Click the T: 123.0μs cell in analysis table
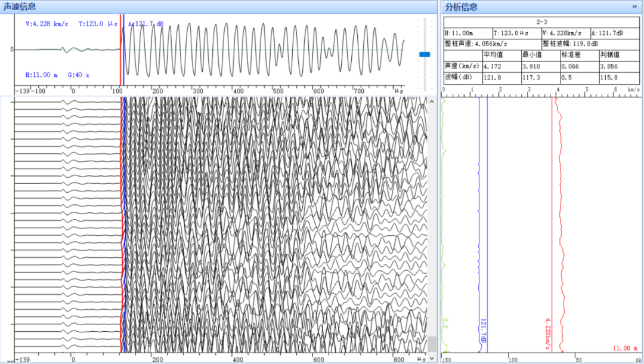 click(516, 33)
